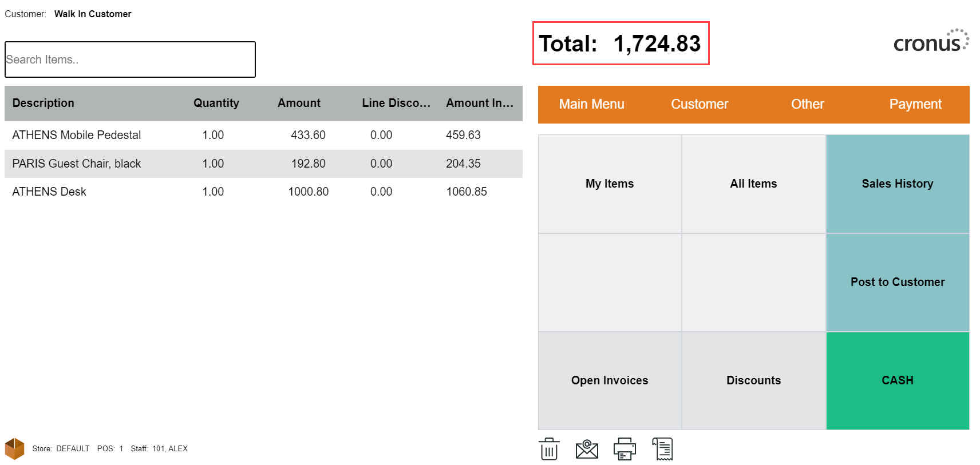Click the printer icon
Viewport: 980px width, 465px height.
click(x=625, y=449)
